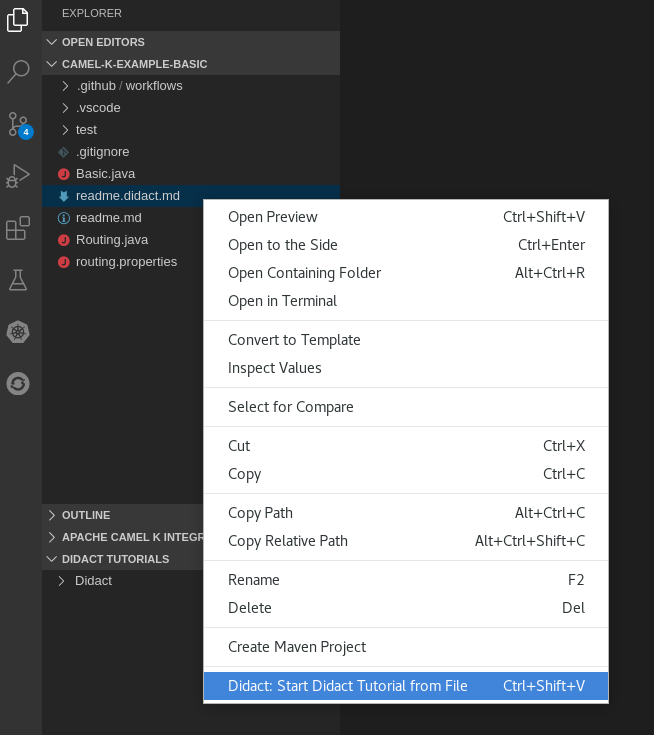Viewport: 654px width, 735px height.
Task: Click Copy Relative Path menu entry
Action: click(288, 541)
